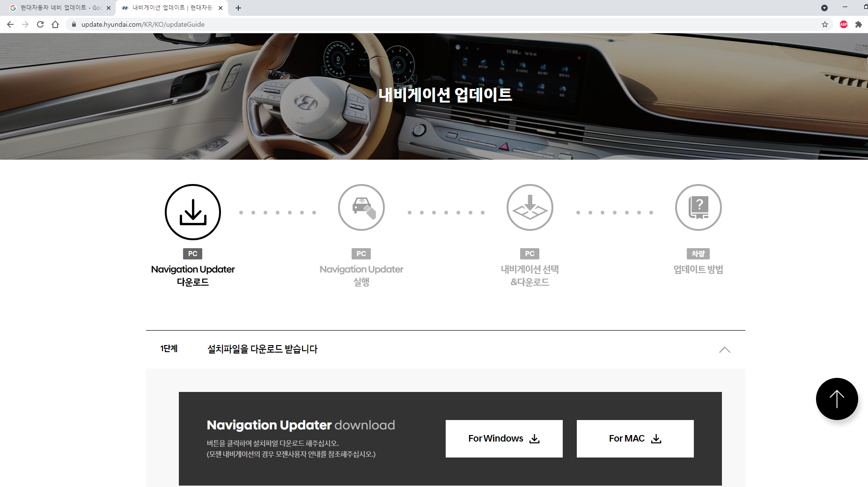Open the tab search dropdown arrow
This screenshot has width=868, height=487.
click(824, 8)
